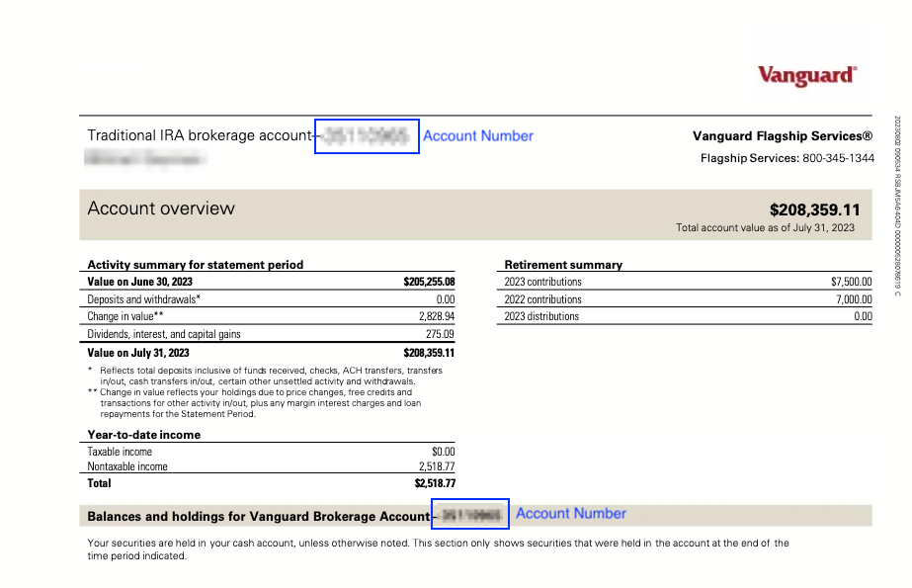Screen dimensions: 912x588
Task: Click the $208,359.11 value in the activity table
Action: point(429,353)
